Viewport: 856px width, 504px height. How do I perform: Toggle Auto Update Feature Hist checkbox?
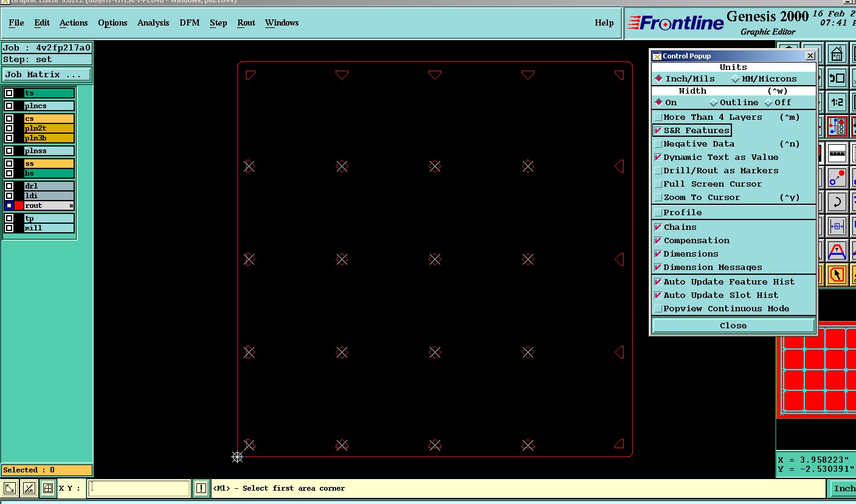(658, 281)
